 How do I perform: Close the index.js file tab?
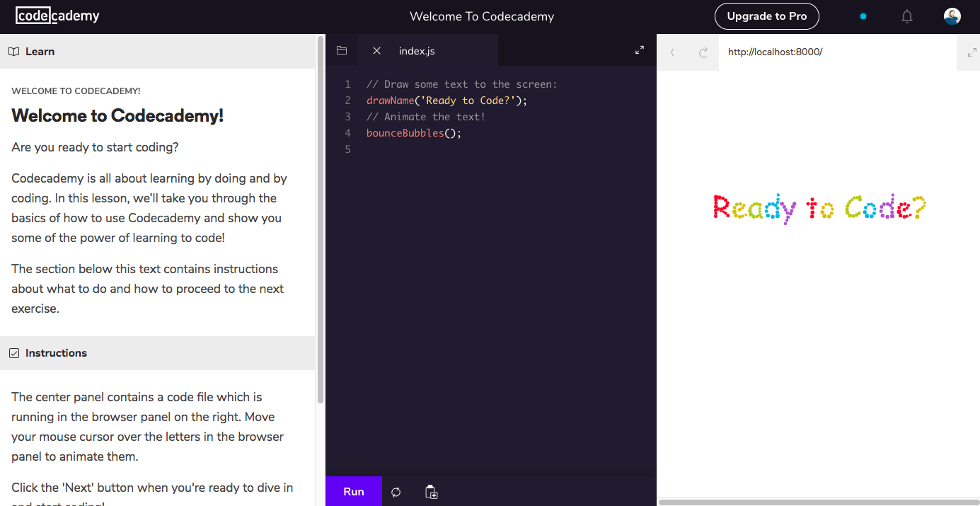(376, 50)
